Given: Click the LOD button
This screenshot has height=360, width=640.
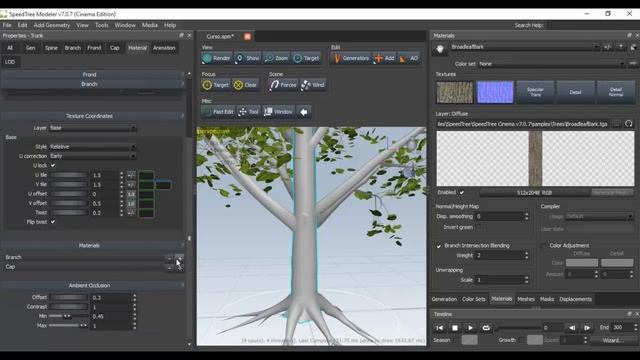Looking at the screenshot, I should pos(10,62).
